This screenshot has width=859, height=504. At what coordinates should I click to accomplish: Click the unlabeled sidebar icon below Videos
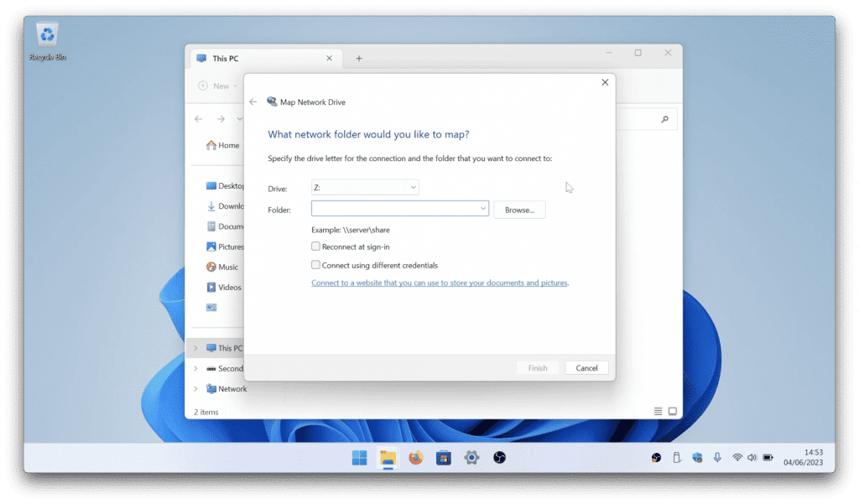point(211,307)
